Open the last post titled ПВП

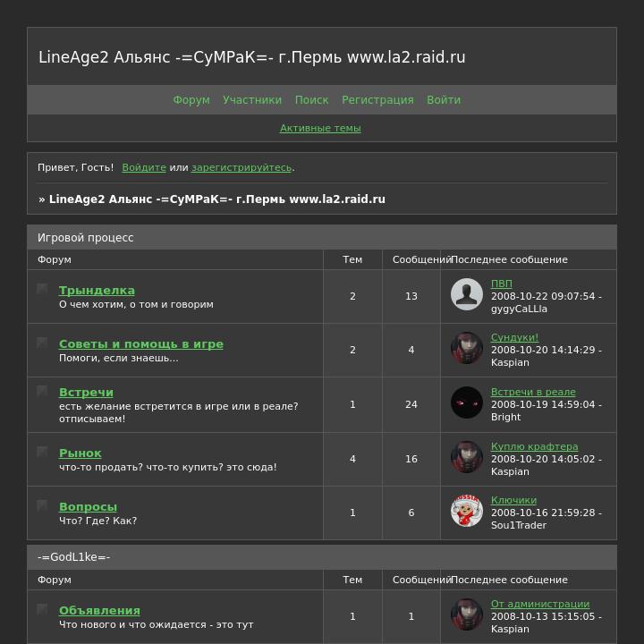(x=502, y=284)
